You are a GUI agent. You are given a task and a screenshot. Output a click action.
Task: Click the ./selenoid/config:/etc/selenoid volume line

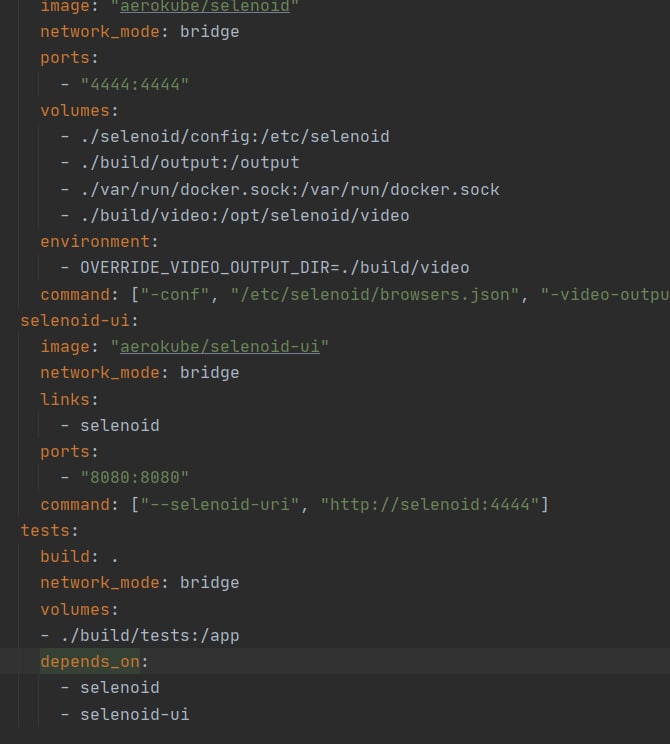tap(235, 137)
